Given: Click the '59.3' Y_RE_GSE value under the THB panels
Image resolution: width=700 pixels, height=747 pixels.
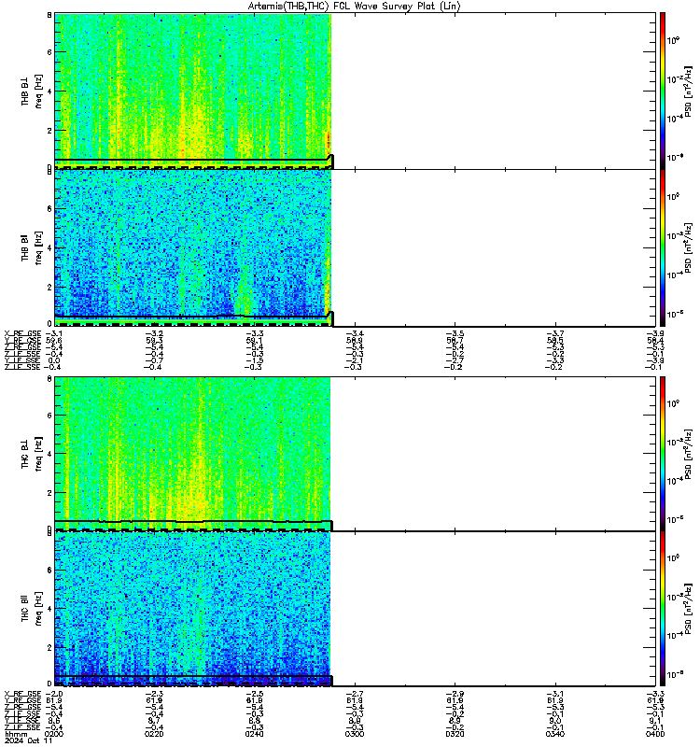Looking at the screenshot, I should point(156,340).
